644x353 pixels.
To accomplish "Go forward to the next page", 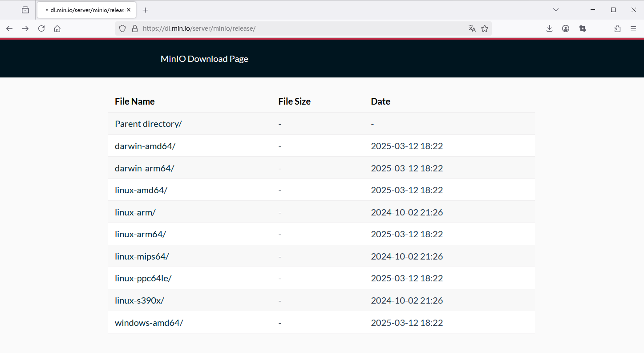I will coord(25,28).
